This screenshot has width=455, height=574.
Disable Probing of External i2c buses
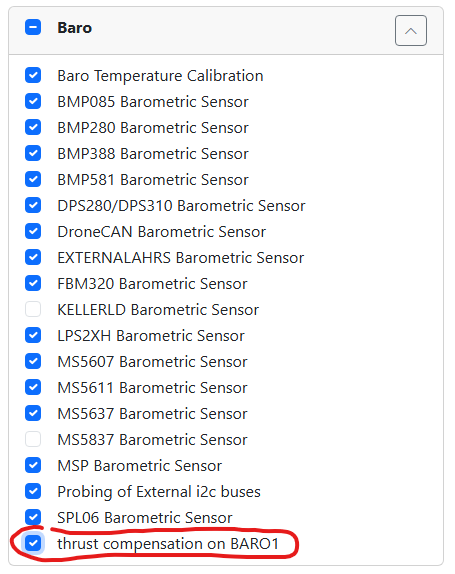click(x=33, y=491)
